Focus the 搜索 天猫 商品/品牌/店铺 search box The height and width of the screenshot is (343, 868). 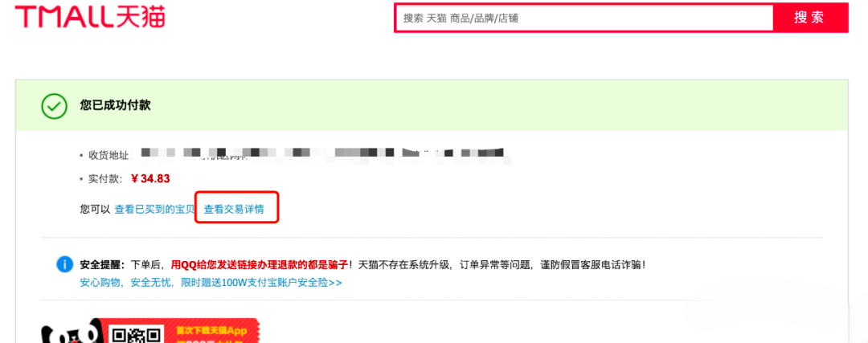coord(584,18)
